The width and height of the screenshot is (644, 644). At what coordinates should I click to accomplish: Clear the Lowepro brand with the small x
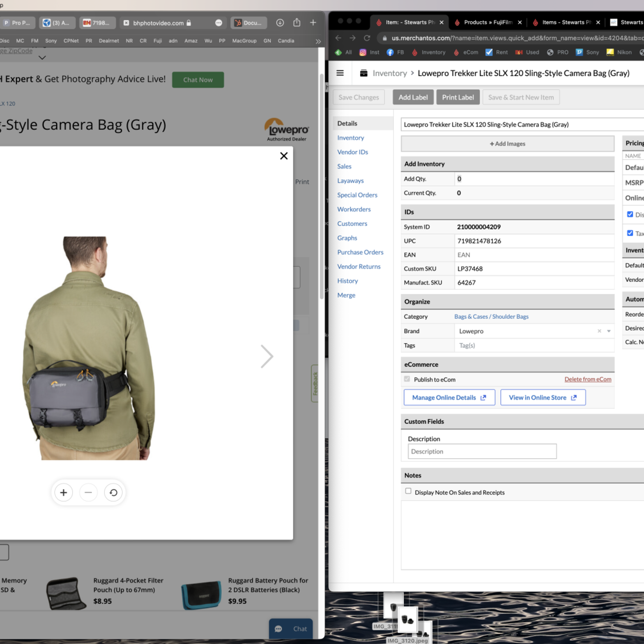pyautogui.click(x=599, y=331)
